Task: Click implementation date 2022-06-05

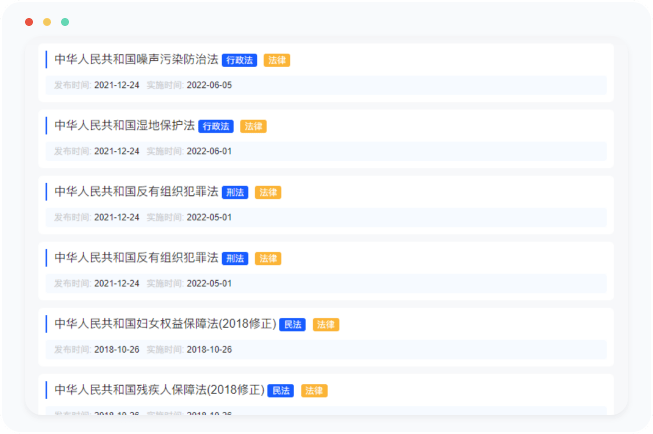Action: (x=209, y=85)
